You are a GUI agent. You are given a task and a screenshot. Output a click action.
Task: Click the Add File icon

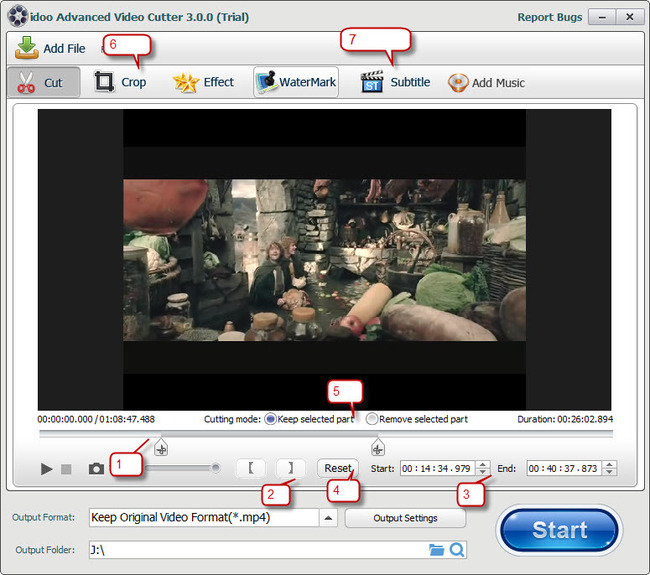tap(27, 47)
